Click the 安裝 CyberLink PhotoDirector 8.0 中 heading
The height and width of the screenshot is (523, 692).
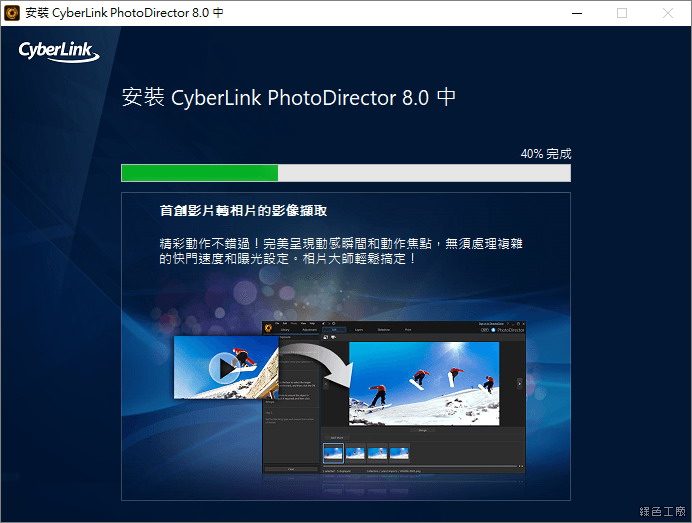pos(289,97)
